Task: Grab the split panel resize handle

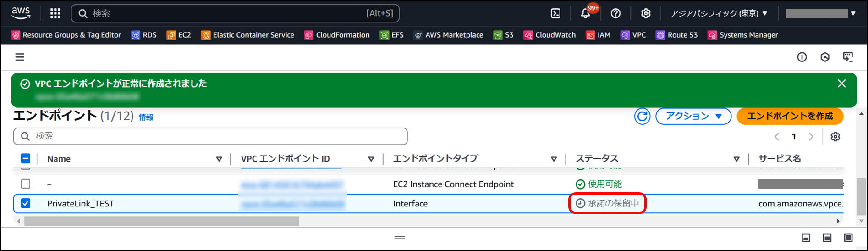Action: click(400, 238)
